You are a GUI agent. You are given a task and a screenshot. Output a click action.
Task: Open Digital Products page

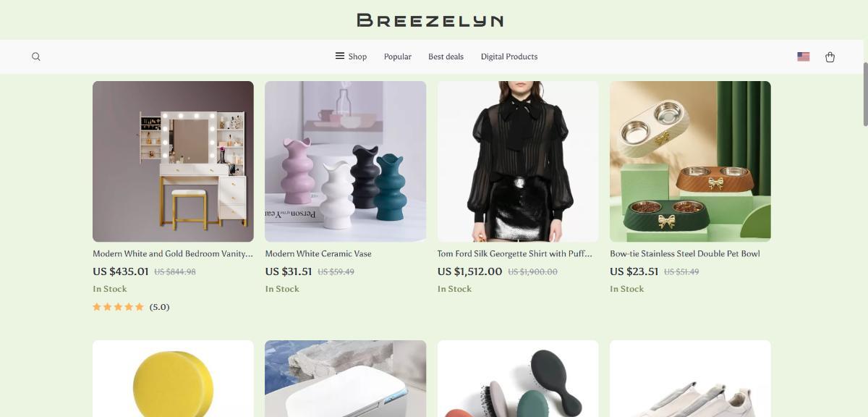click(509, 56)
